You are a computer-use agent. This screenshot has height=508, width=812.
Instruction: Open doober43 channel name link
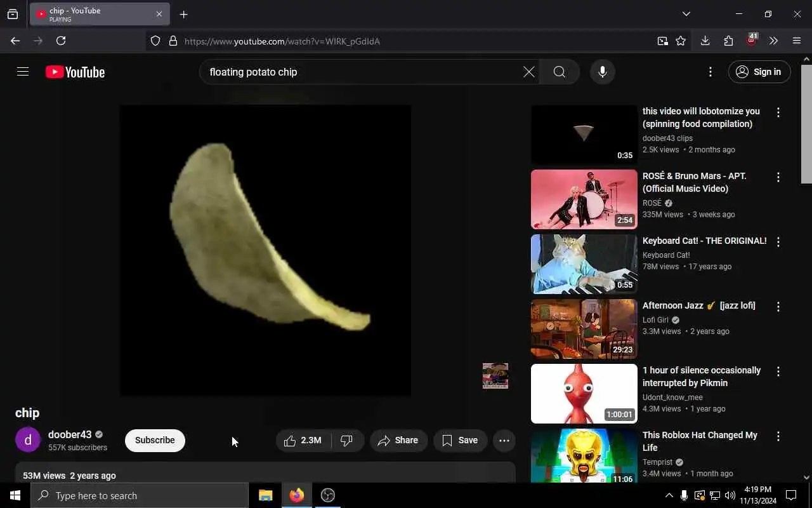click(x=70, y=435)
